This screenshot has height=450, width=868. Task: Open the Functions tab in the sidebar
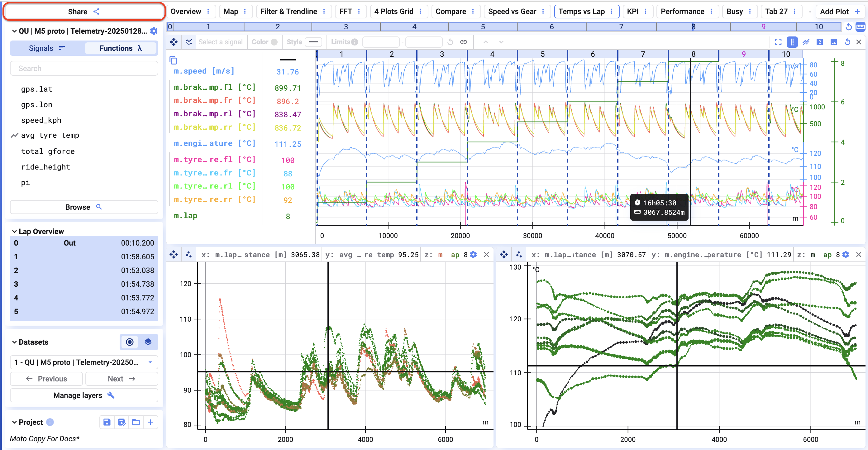click(121, 48)
